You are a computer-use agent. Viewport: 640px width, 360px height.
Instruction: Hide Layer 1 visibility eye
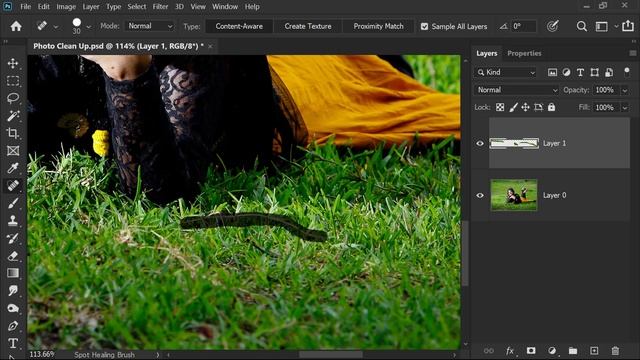click(480, 143)
